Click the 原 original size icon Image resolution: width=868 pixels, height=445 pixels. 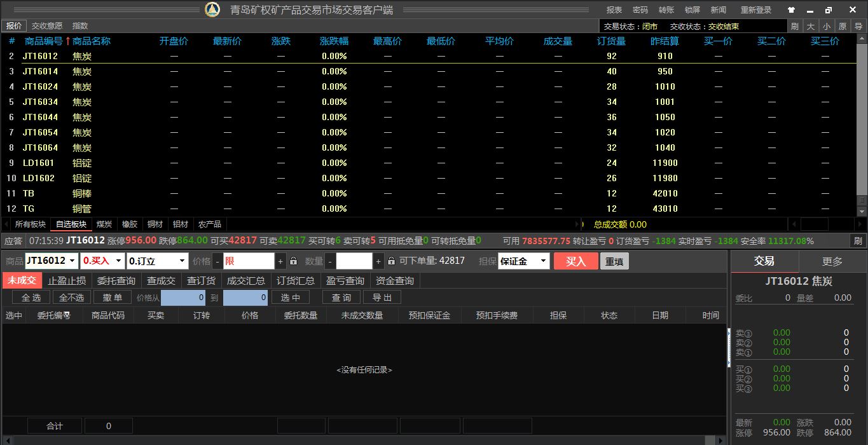(843, 26)
